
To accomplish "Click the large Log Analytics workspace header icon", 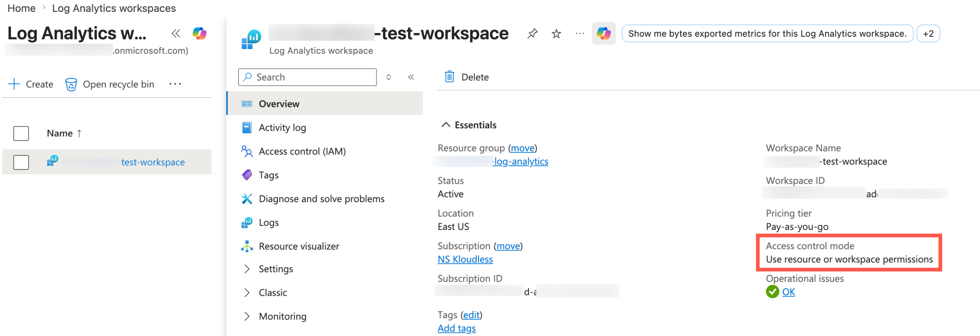I will 251,39.
